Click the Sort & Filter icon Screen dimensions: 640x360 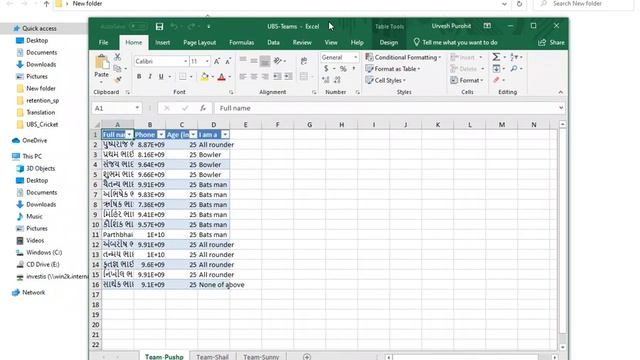(514, 57)
